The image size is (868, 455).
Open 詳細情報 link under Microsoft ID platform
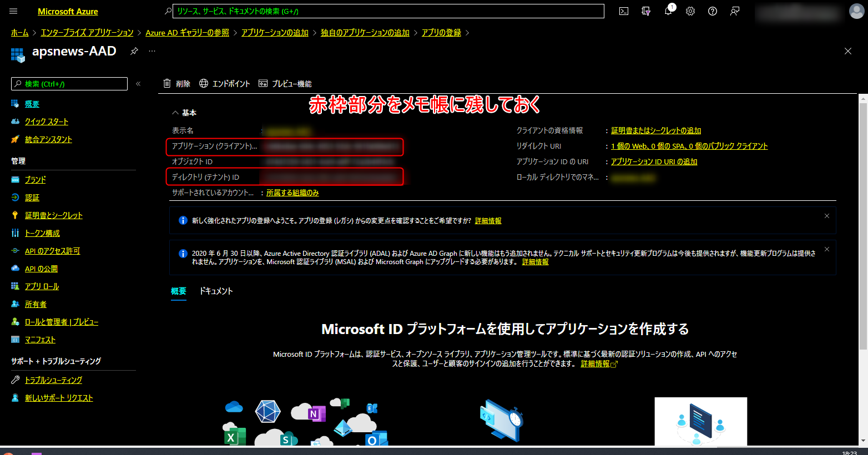pos(599,364)
